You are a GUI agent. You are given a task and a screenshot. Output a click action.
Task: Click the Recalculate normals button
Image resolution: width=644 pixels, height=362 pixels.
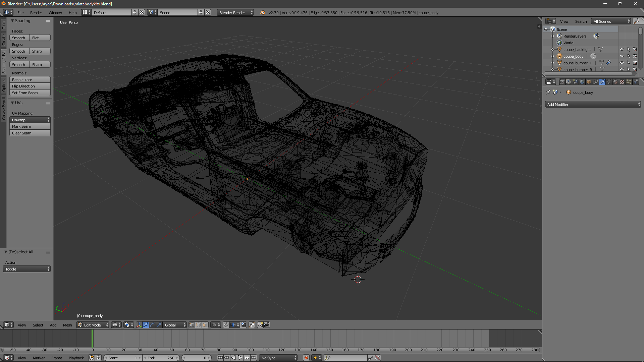point(30,80)
